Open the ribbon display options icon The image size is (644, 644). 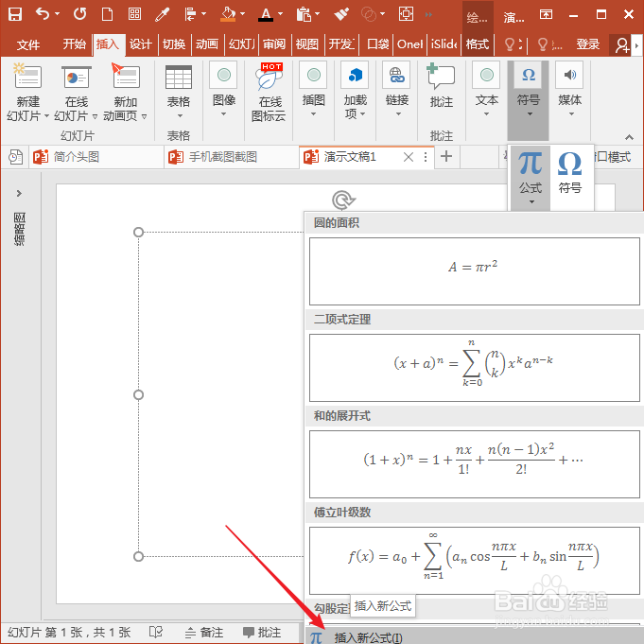(x=546, y=14)
